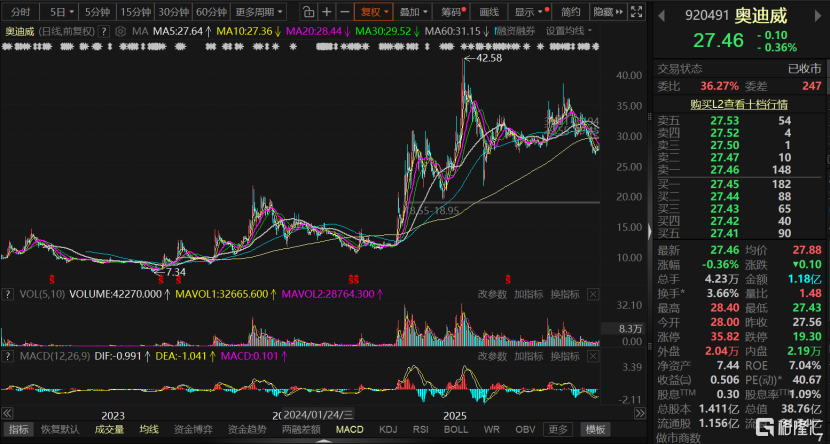Viewport: 830px width, 444px height.
Task: Toggle the 指标 button in bottom bar
Action: pyautogui.click(x=19, y=429)
